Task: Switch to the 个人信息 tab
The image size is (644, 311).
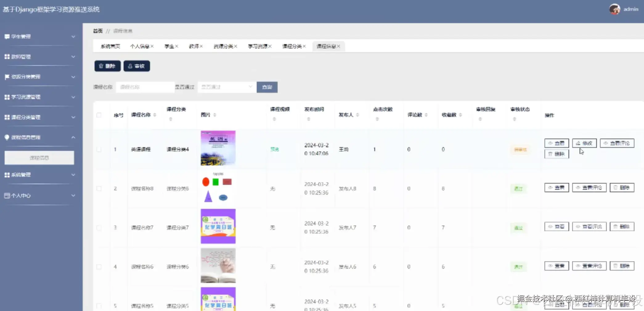Action: click(x=140, y=46)
